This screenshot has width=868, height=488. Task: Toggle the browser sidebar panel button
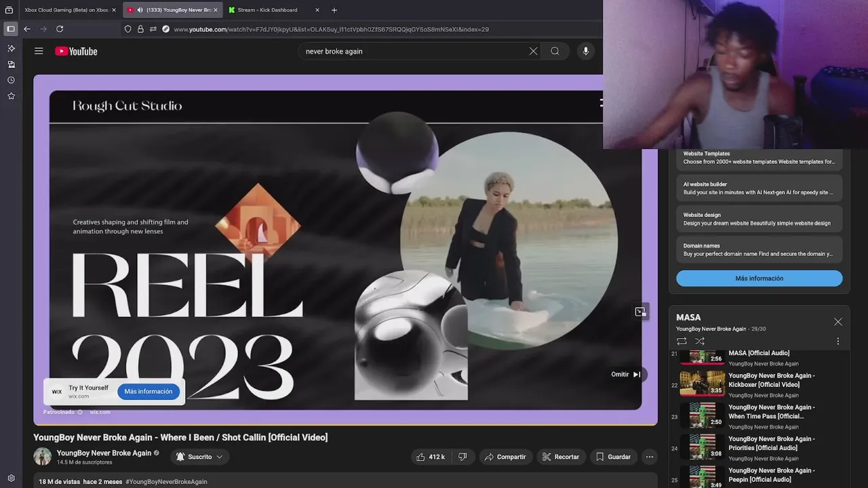coord(11,29)
